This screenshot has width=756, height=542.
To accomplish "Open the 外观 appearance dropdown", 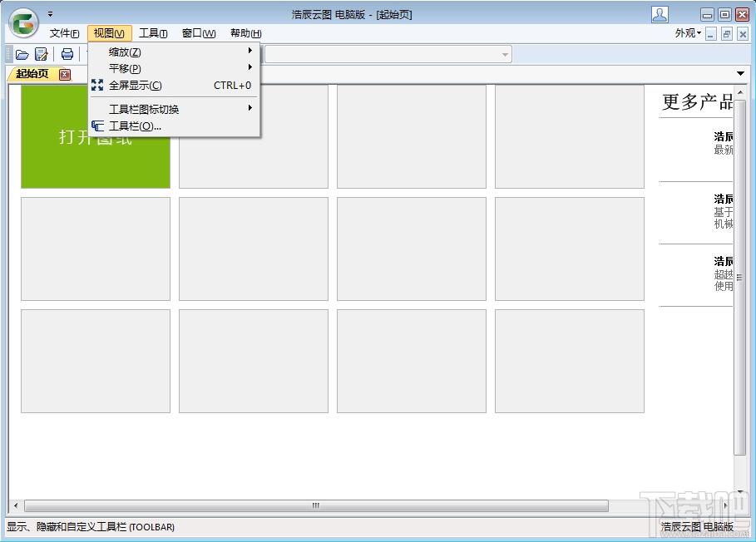I will (x=688, y=33).
